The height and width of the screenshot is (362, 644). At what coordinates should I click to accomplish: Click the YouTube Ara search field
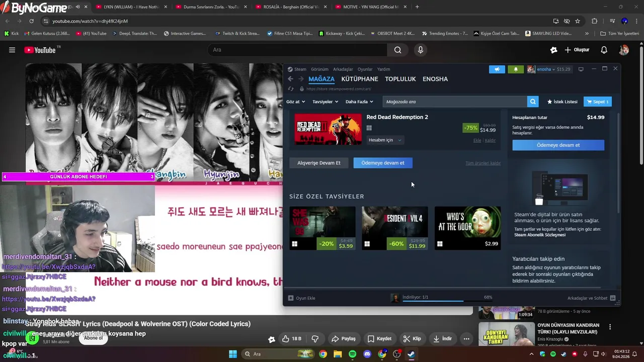pos(297,50)
